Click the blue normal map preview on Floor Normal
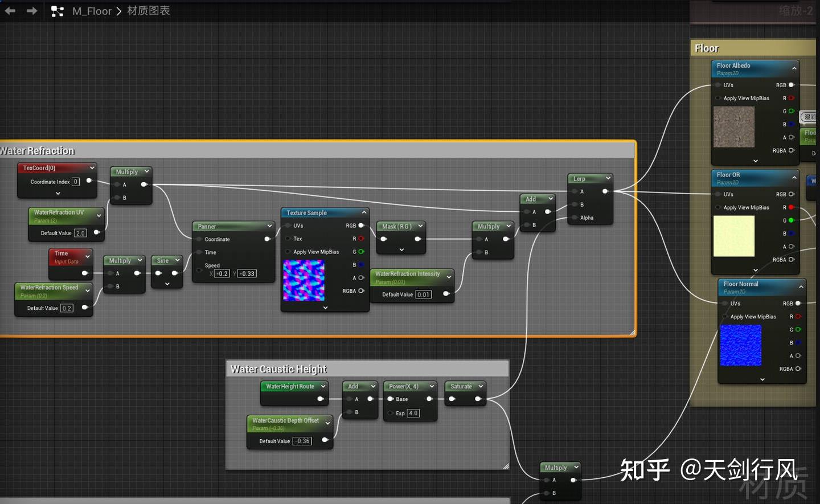820x504 pixels. (x=741, y=345)
